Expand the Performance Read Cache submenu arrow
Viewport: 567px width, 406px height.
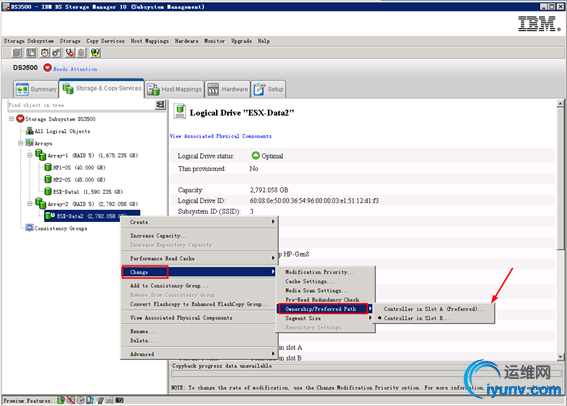tap(273, 258)
